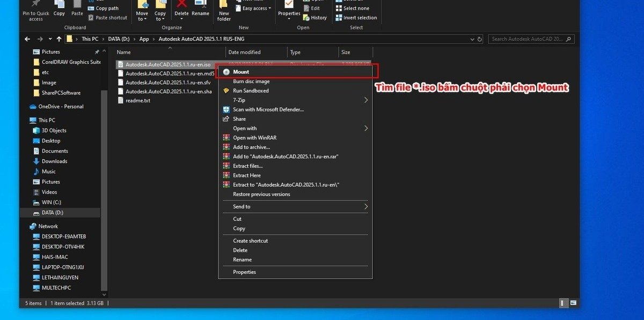Select Burn disc image from context menu
The image size is (644, 320).
coord(250,81)
